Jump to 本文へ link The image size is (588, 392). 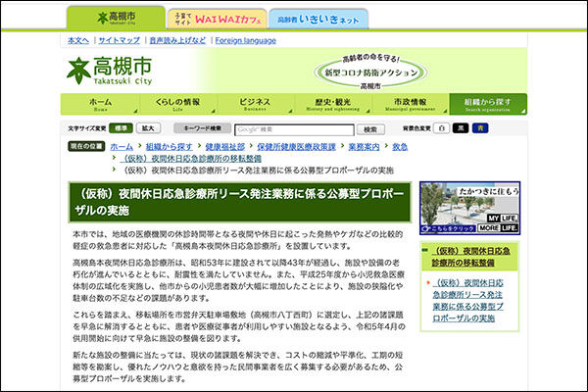pyautogui.click(x=78, y=40)
